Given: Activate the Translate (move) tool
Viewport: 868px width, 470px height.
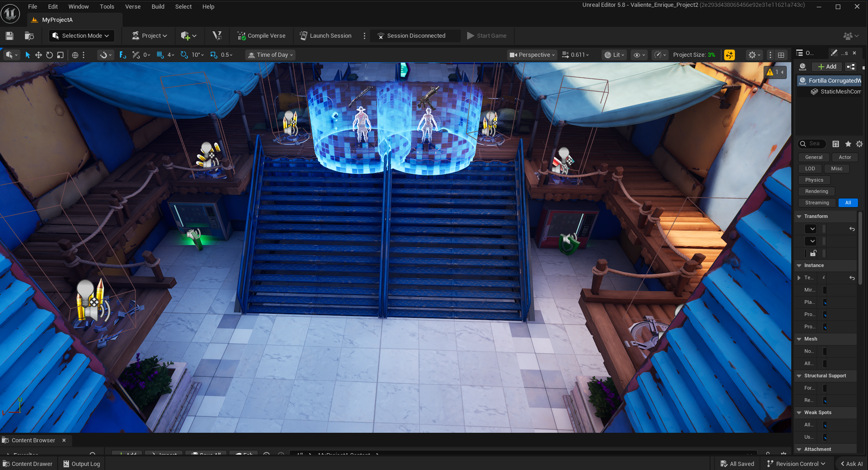Looking at the screenshot, I should tap(39, 55).
